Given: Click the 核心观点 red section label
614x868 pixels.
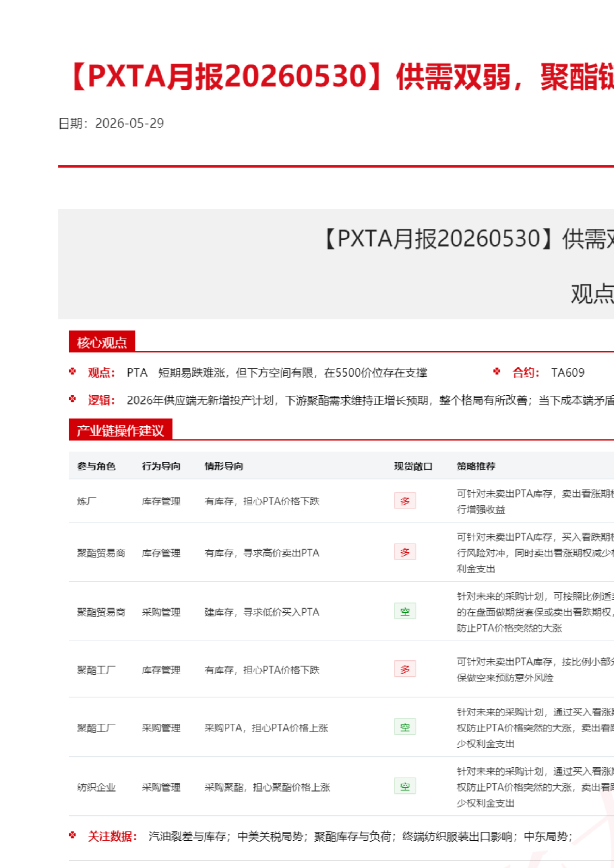Looking at the screenshot, I should click(102, 343).
